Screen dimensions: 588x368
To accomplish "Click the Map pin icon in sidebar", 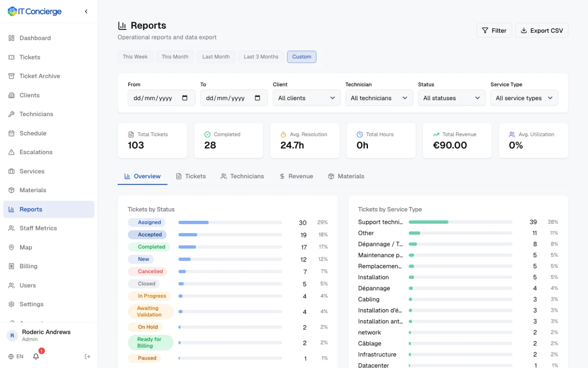I will [11, 247].
